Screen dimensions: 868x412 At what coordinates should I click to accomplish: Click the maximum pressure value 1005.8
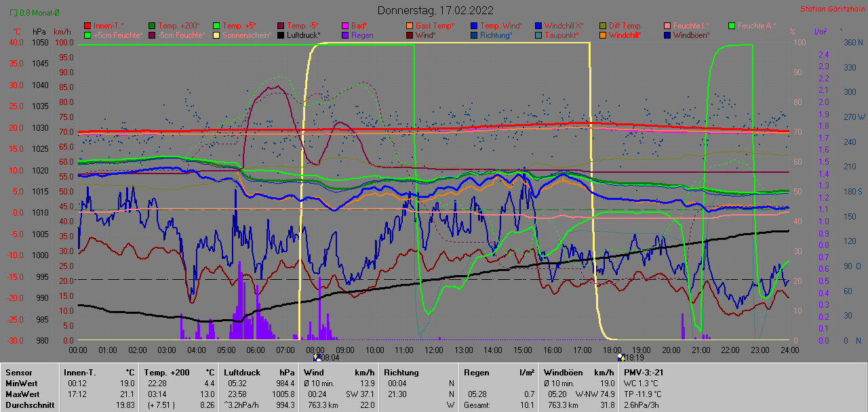click(284, 394)
